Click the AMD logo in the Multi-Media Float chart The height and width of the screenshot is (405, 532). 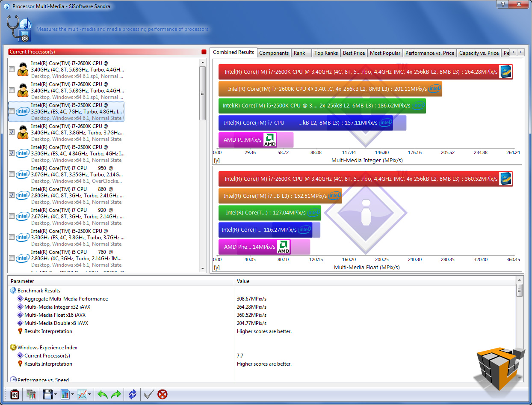pyautogui.click(x=284, y=247)
